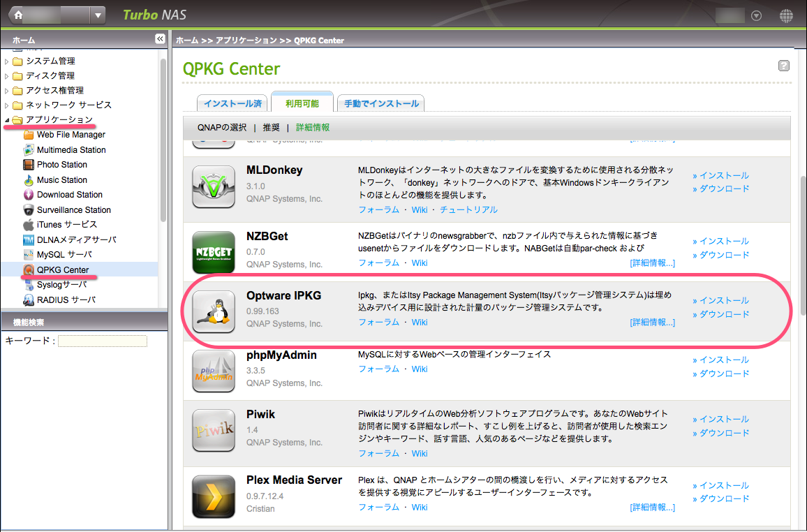Select the DLNAメディアサーバ icon

coord(29,239)
